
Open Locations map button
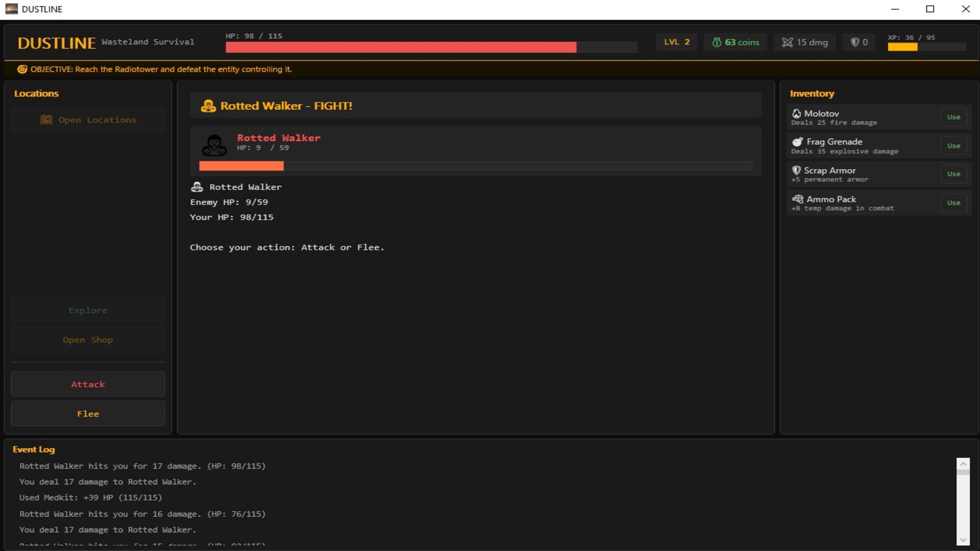(88, 120)
